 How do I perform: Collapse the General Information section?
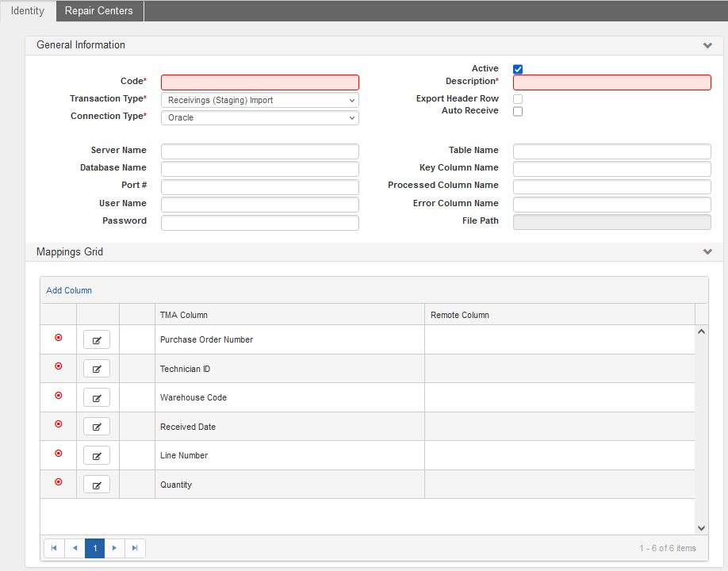(x=707, y=46)
